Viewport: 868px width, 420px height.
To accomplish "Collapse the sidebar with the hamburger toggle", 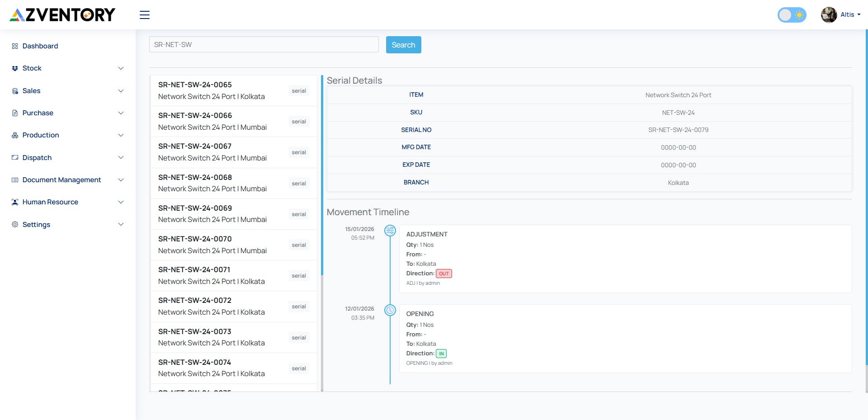I will pyautogui.click(x=144, y=15).
